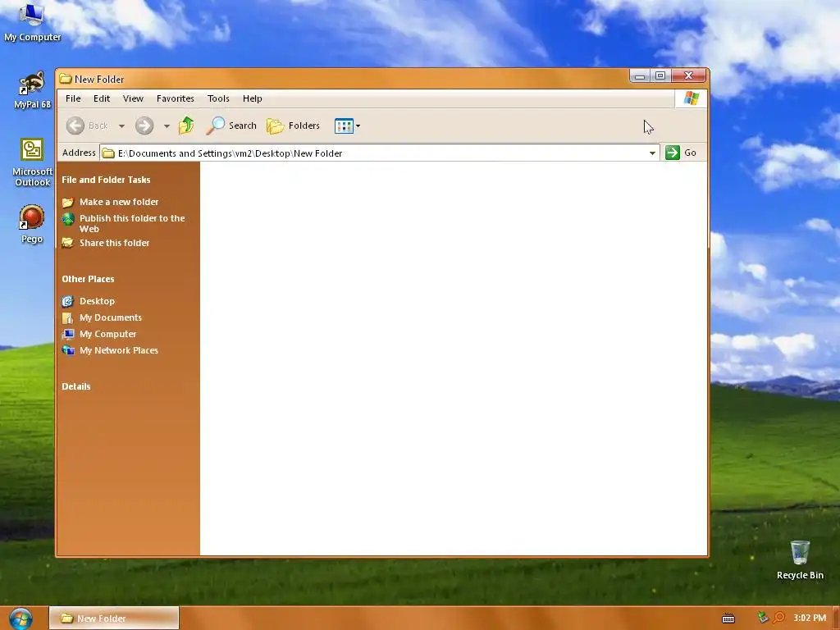
Task: Click the green Go button
Action: [681, 153]
